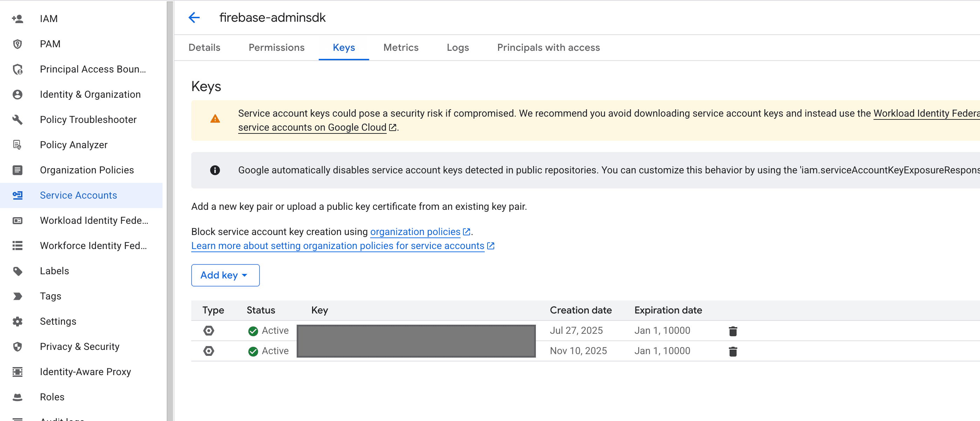Viewport: 980px width, 421px height.
Task: Click Active status for Jul 27 key
Action: pyautogui.click(x=268, y=331)
